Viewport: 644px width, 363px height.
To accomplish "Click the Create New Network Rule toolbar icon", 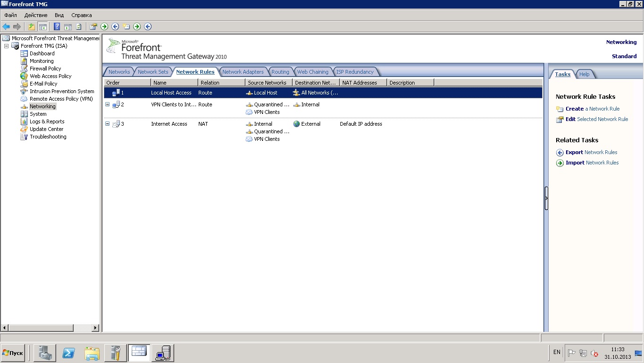I will (x=126, y=26).
